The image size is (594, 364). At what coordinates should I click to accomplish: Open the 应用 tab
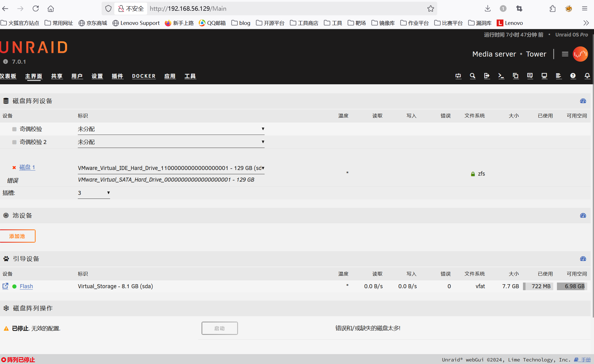[170, 76]
